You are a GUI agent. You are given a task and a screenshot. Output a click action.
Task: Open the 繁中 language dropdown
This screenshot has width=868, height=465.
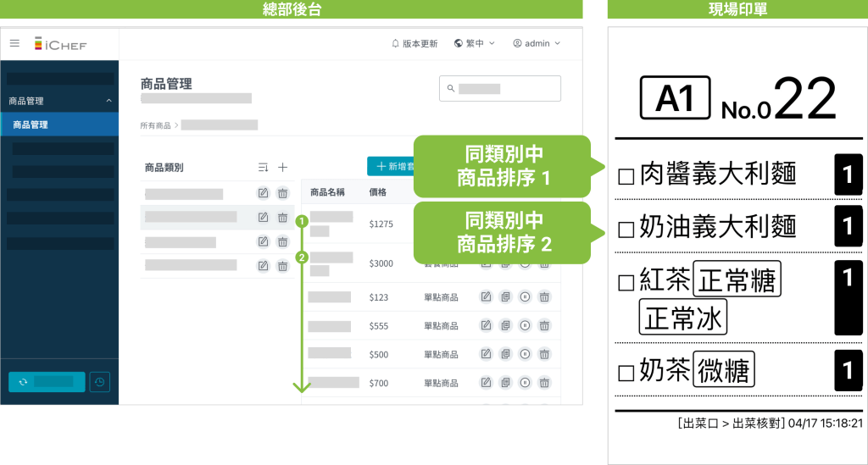tap(475, 43)
